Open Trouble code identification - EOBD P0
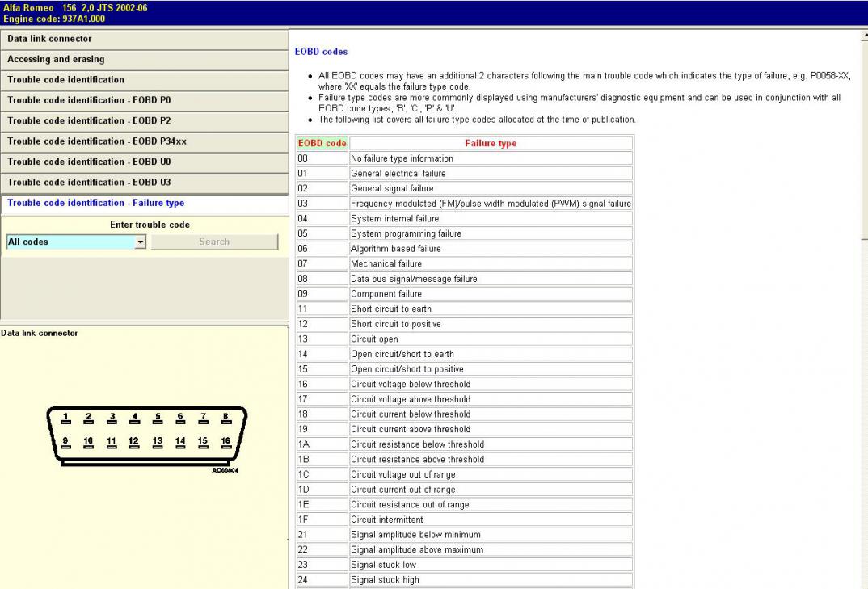The image size is (868, 589). 145,101
